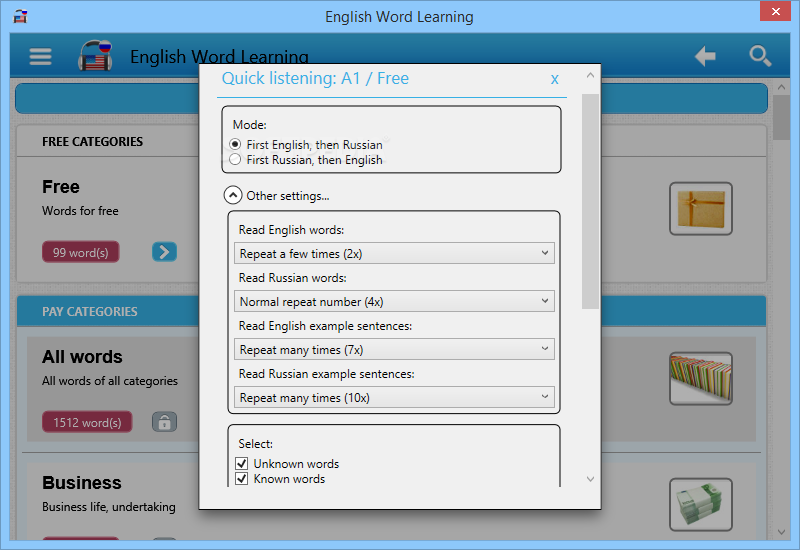800x550 pixels.
Task: Collapse the Other settings section
Action: (233, 195)
